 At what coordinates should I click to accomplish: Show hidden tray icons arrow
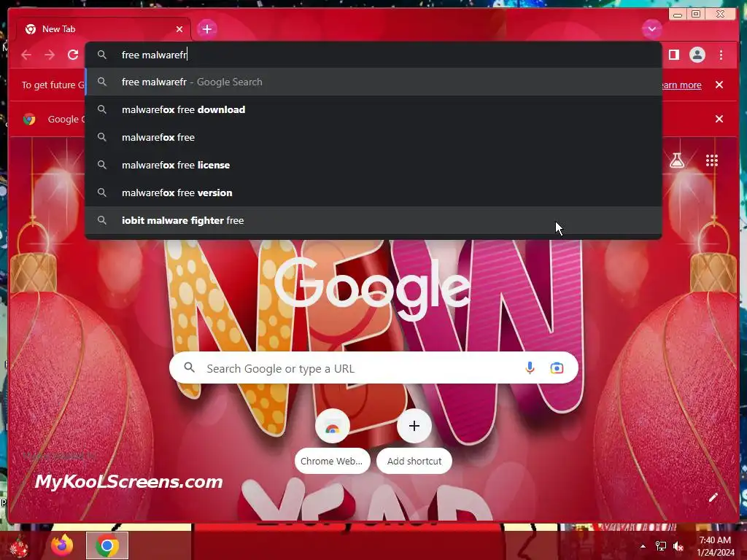click(643, 546)
